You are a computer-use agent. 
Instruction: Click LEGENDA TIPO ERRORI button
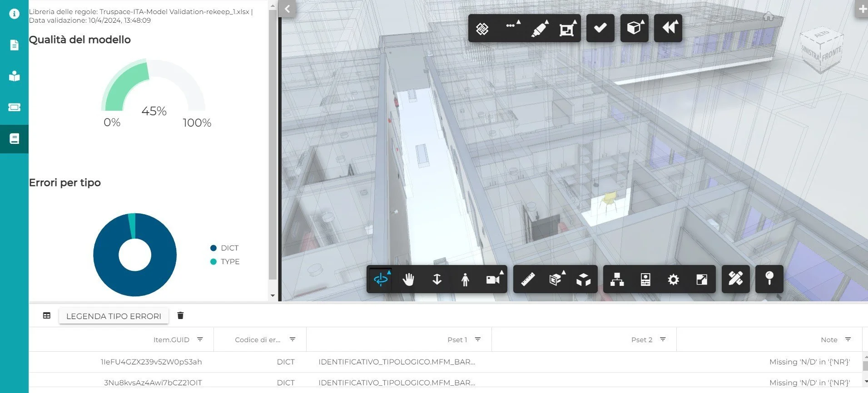[114, 316]
